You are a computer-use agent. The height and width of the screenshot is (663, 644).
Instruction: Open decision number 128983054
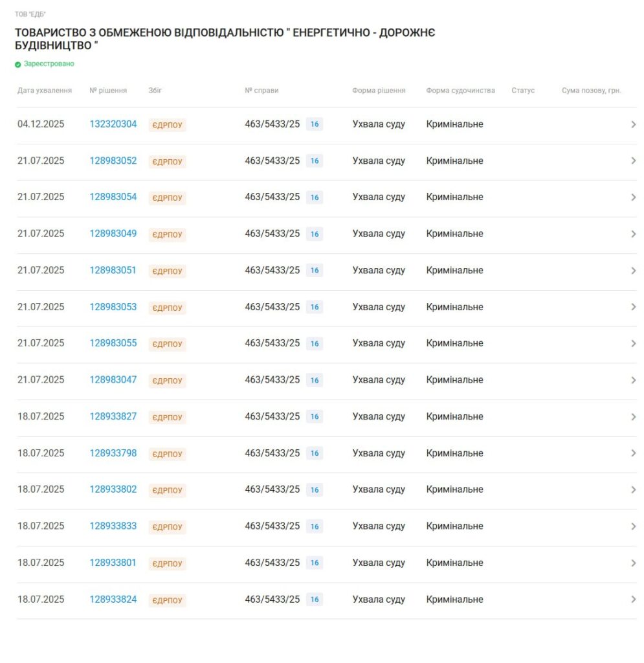[x=113, y=197]
